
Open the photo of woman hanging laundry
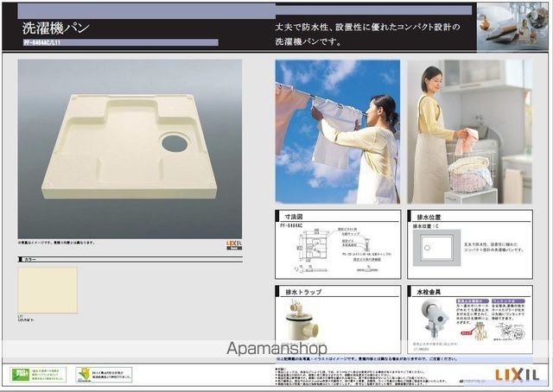[x=338, y=131]
